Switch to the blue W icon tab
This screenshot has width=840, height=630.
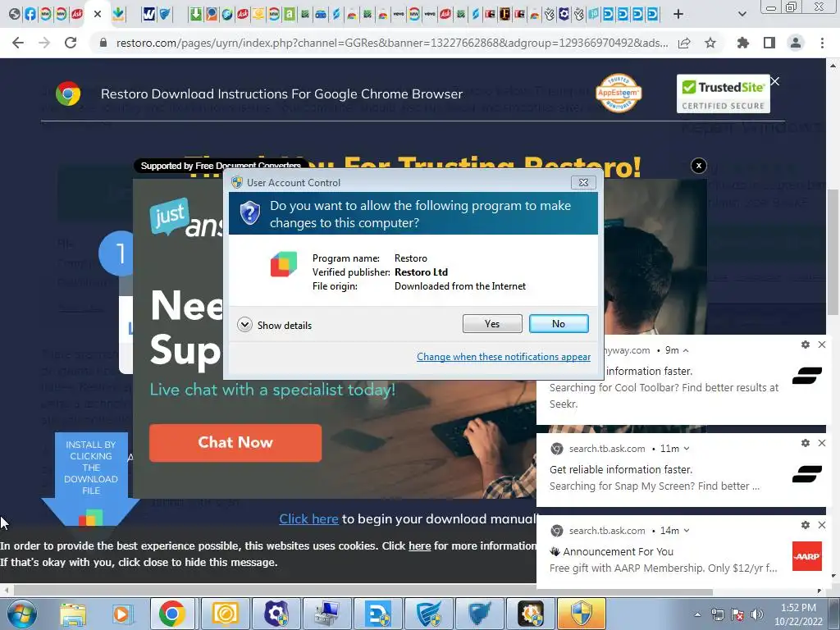tap(149, 14)
